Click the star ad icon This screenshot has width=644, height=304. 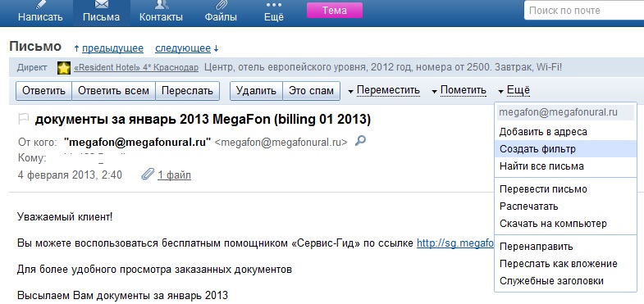pyautogui.click(x=64, y=68)
